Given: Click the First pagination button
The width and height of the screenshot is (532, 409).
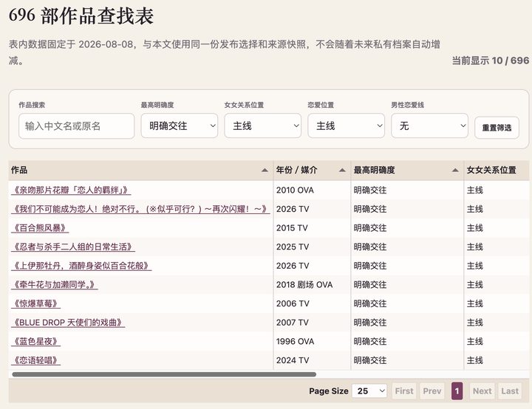Looking at the screenshot, I should point(404,391).
